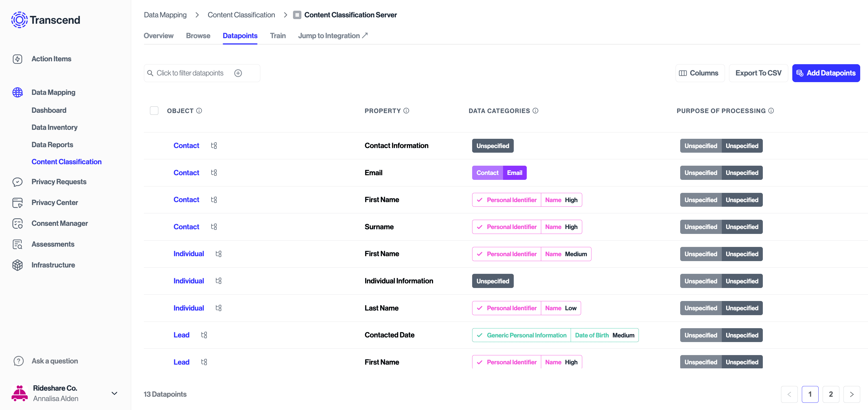Open the Columns selector
Image resolution: width=868 pixels, height=410 pixels.
700,73
